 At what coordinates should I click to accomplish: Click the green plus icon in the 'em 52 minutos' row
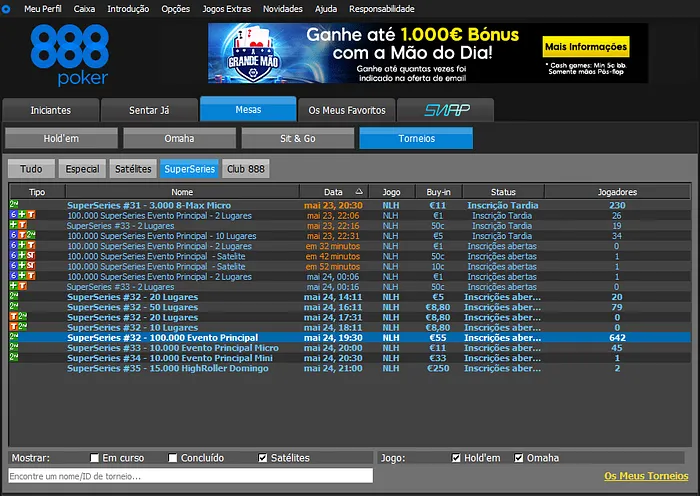pos(22,266)
